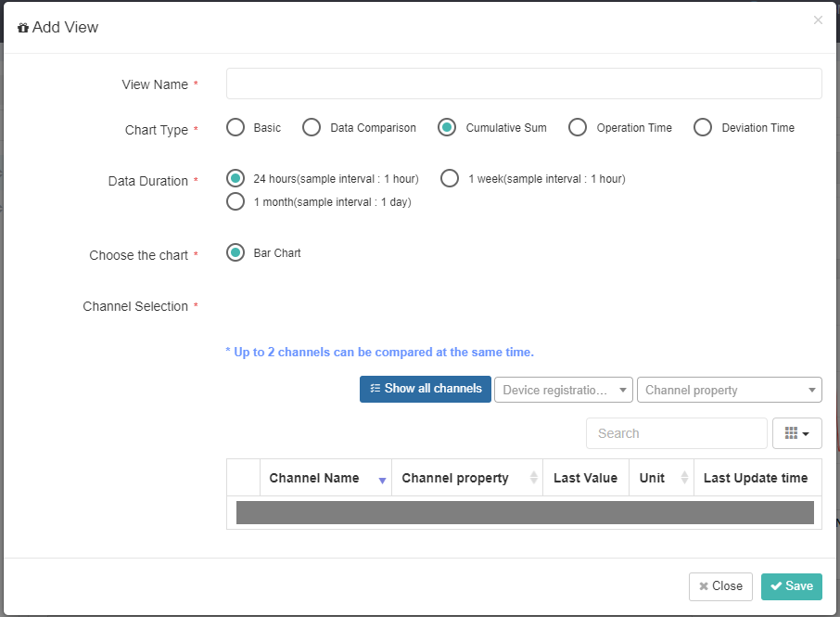
Task: Focus the View Name input field
Action: tap(524, 84)
